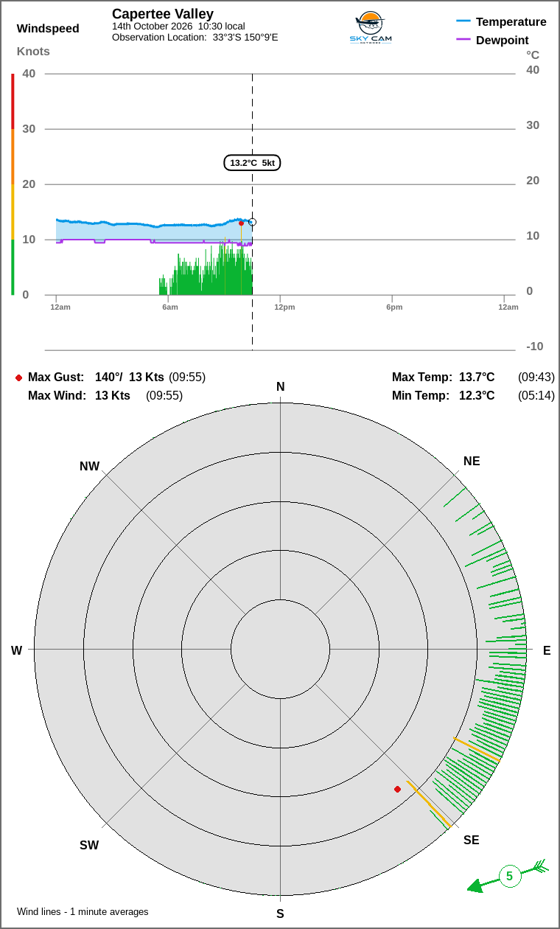
Task: Click the SW compass label
Action: click(x=89, y=845)
